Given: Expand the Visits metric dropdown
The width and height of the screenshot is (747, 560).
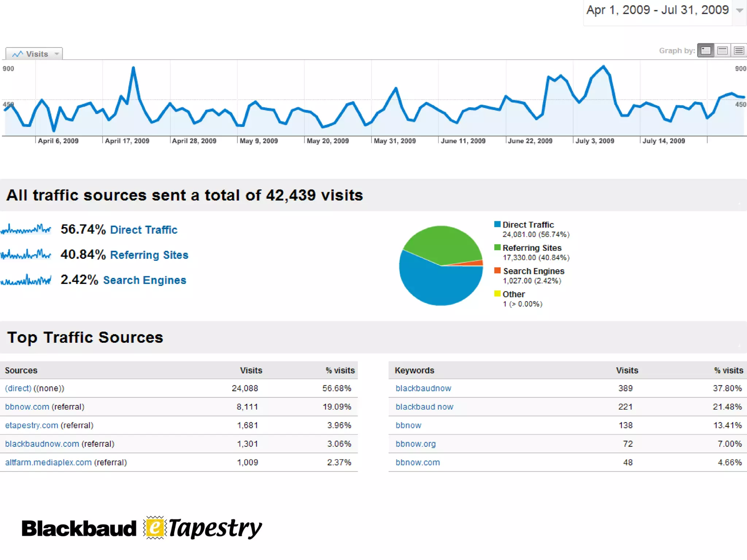Looking at the screenshot, I should [57, 54].
